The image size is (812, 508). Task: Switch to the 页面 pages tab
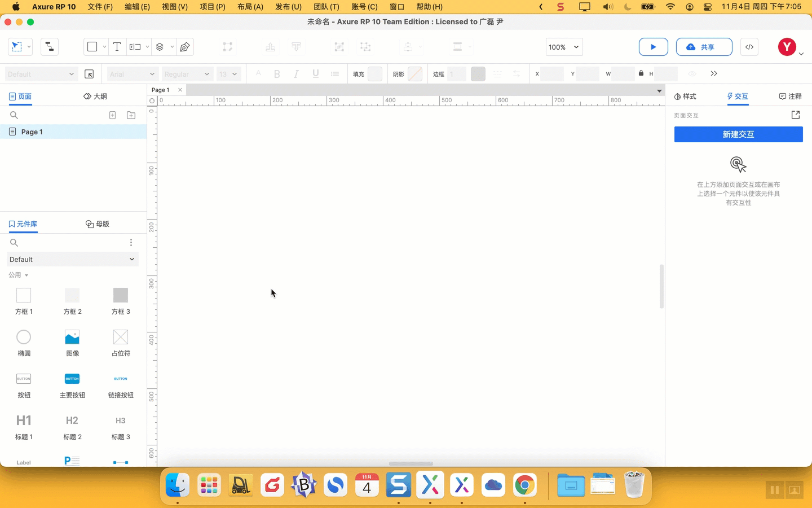point(20,97)
